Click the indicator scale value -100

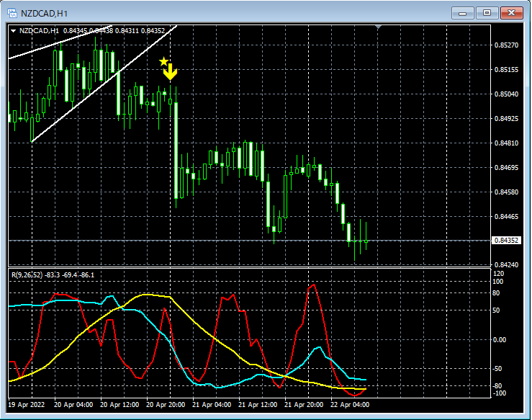coord(499,393)
